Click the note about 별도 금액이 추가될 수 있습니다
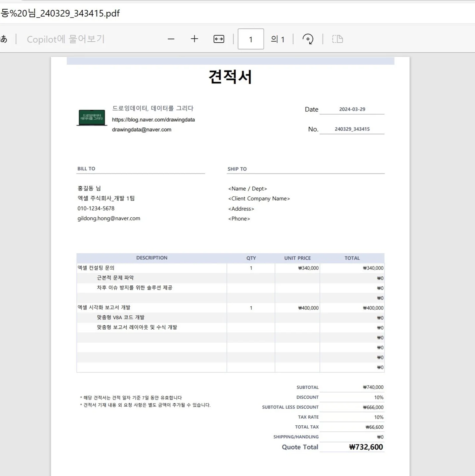 (x=145, y=405)
